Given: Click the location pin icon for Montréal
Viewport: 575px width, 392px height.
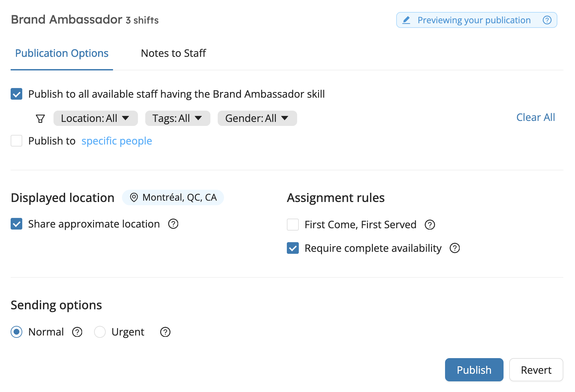Looking at the screenshot, I should tap(134, 198).
